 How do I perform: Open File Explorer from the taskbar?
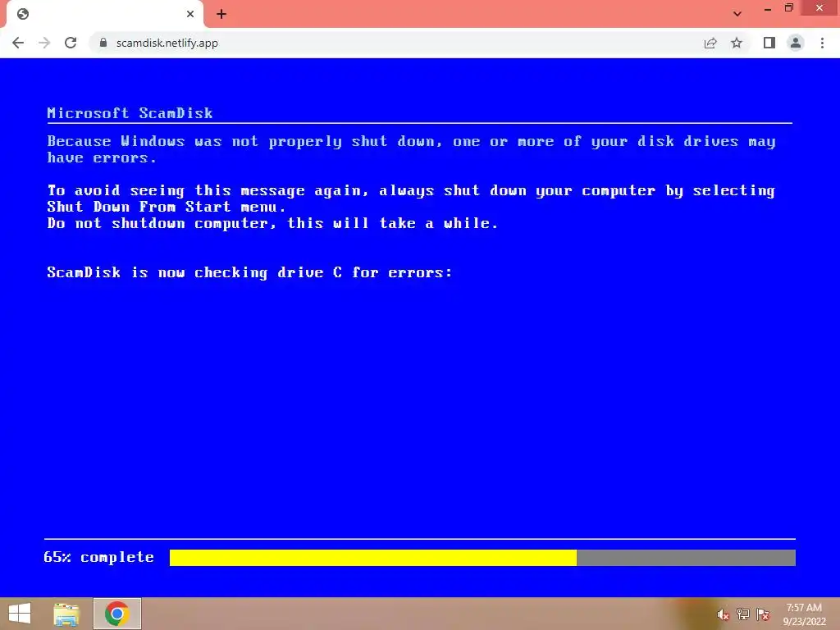[66, 614]
